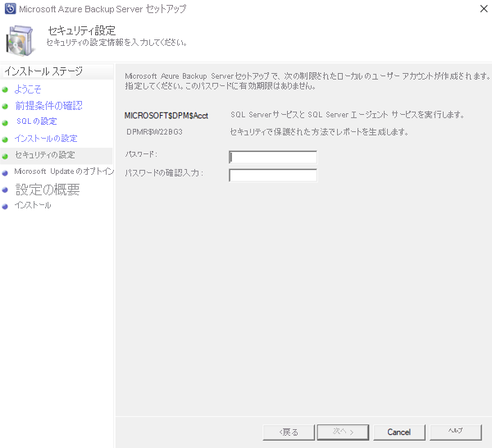Click the green bullet beside セキュリティの設定
Screen dimensions: 492x448
[x=5, y=156]
